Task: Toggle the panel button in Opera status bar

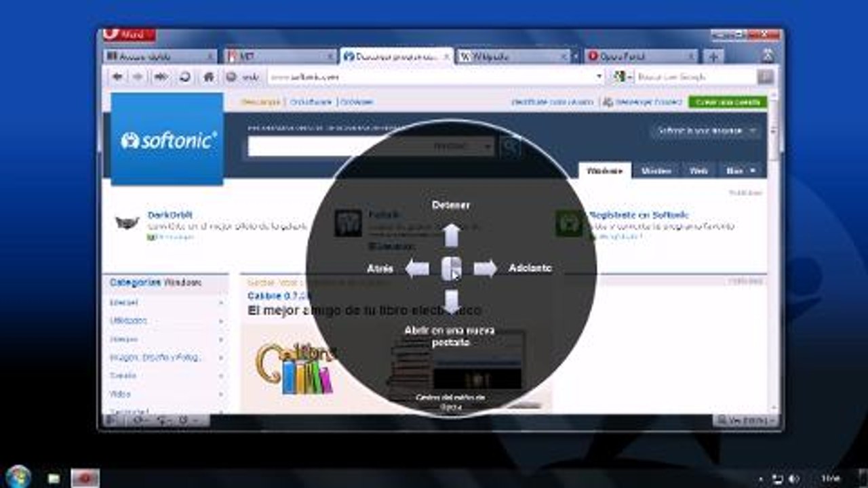Action: click(112, 420)
